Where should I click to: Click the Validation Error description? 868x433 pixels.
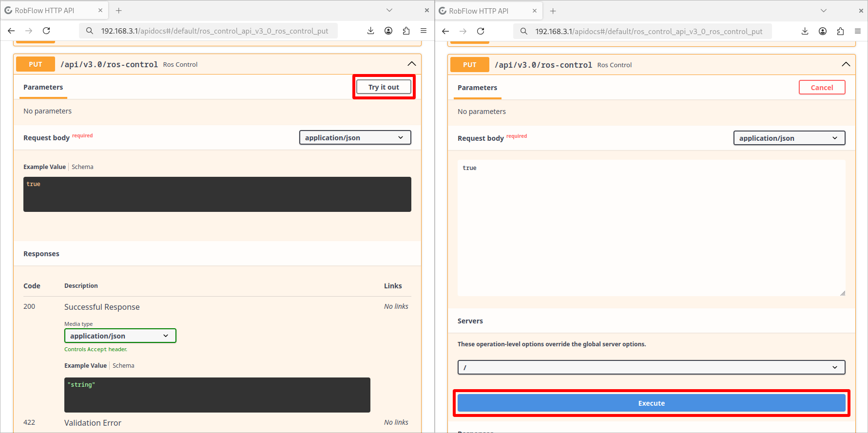[93, 423]
